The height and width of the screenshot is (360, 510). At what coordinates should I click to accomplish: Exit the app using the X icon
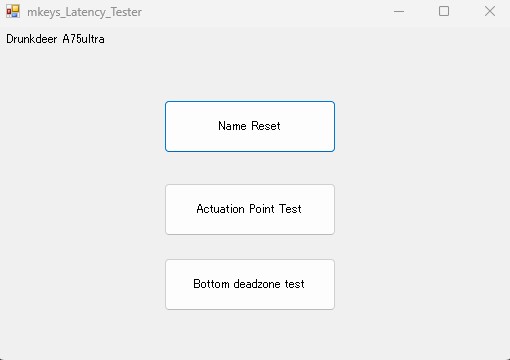(x=490, y=12)
